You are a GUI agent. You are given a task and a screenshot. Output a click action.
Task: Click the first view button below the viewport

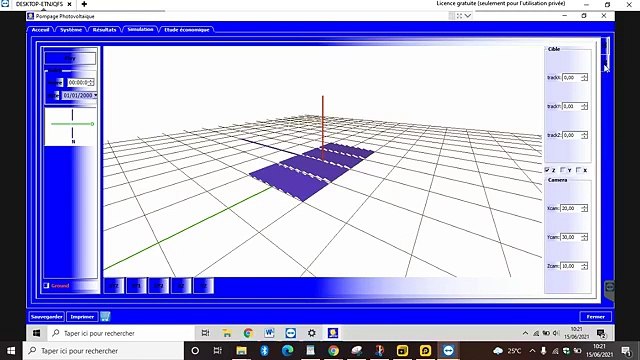click(x=114, y=286)
